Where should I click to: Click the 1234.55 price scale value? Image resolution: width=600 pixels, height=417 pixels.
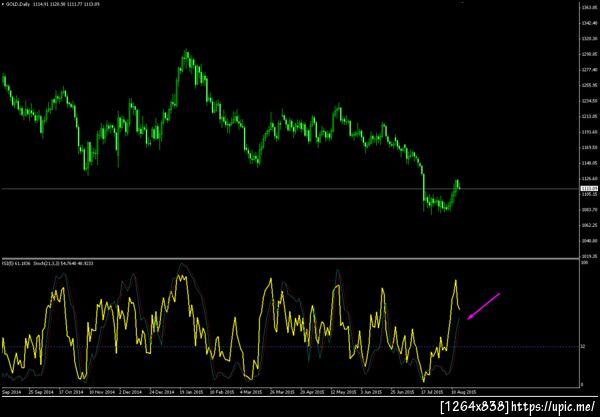coord(589,101)
